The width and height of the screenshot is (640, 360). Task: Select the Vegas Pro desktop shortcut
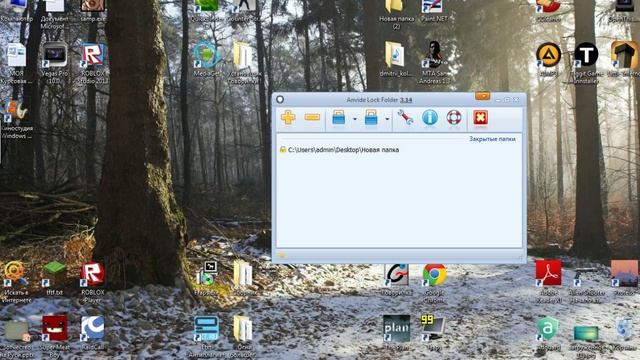tap(55, 63)
